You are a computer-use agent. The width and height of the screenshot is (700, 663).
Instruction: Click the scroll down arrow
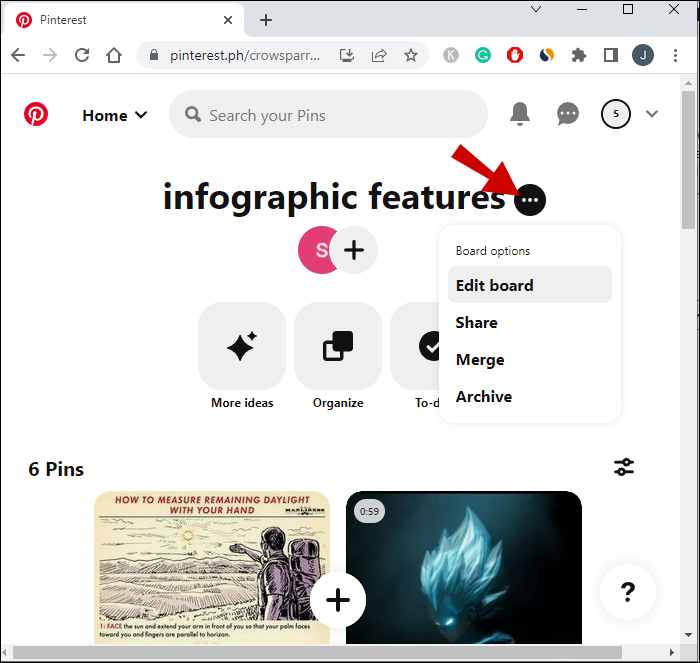pos(688,635)
